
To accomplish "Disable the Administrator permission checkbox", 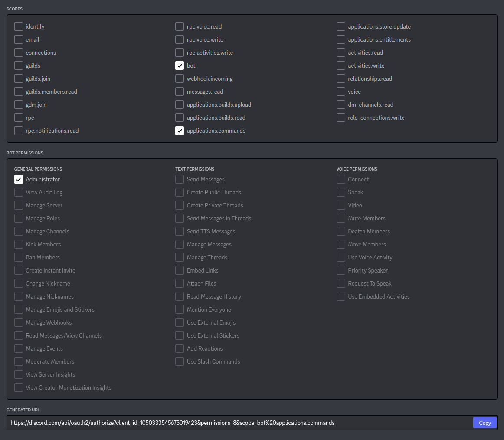I will pos(19,179).
